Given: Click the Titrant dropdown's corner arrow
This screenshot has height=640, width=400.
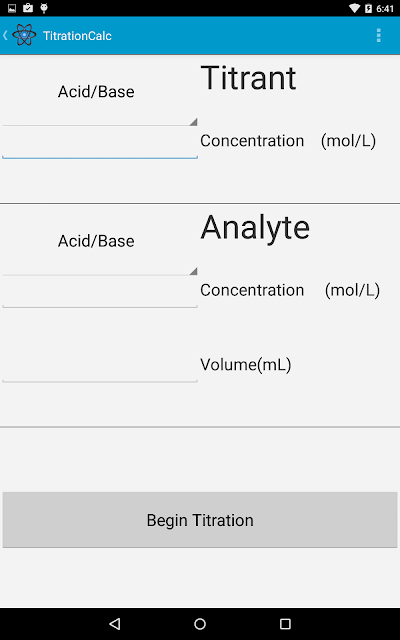Looking at the screenshot, I should 193,122.
